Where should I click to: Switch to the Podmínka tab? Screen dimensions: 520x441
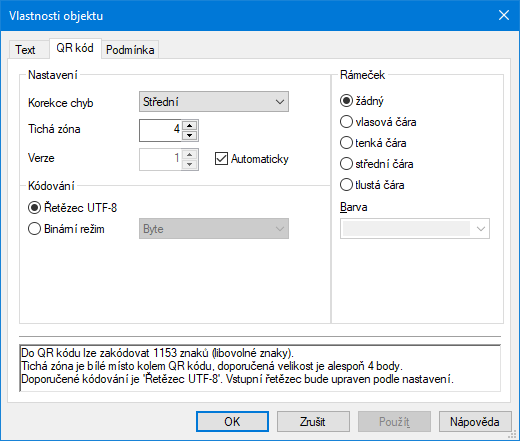click(x=130, y=50)
